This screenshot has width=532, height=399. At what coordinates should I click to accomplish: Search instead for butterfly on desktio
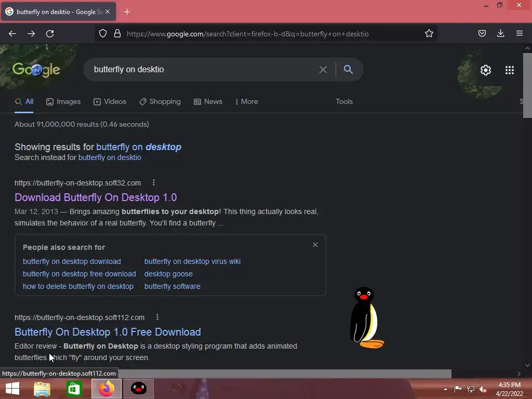coord(110,157)
